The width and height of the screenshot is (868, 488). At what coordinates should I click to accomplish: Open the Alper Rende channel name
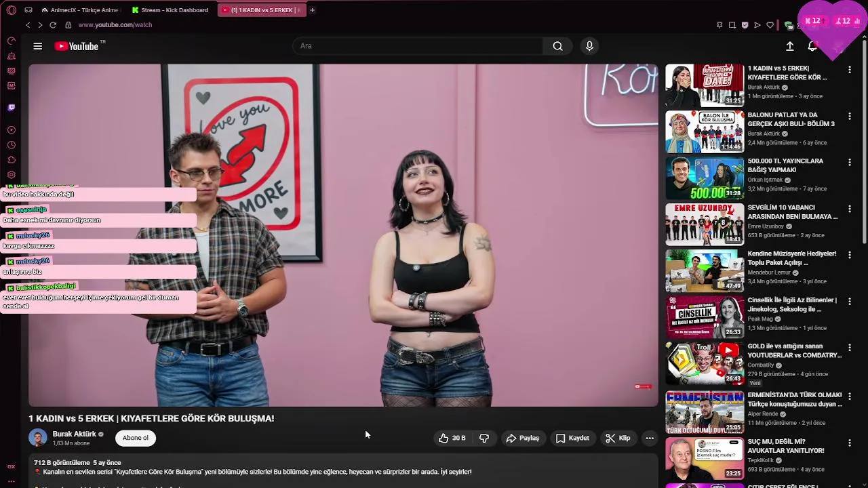[763, 414]
